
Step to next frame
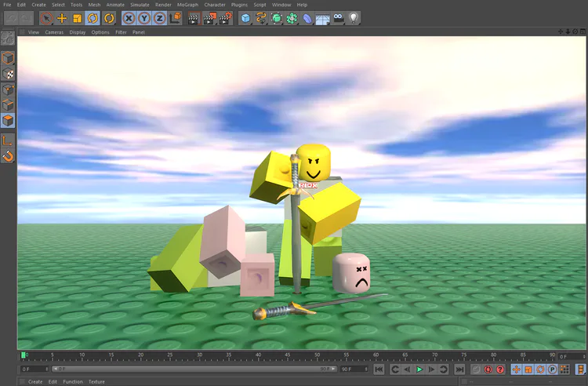[431, 370]
